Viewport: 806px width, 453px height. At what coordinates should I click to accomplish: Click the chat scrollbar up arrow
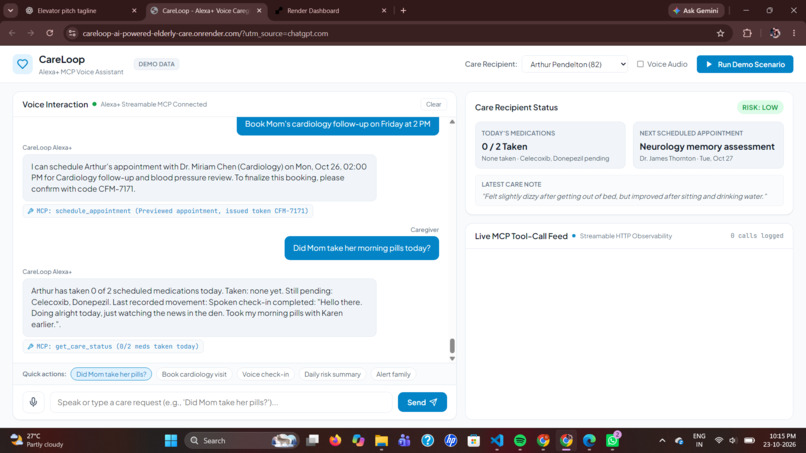pyautogui.click(x=452, y=122)
